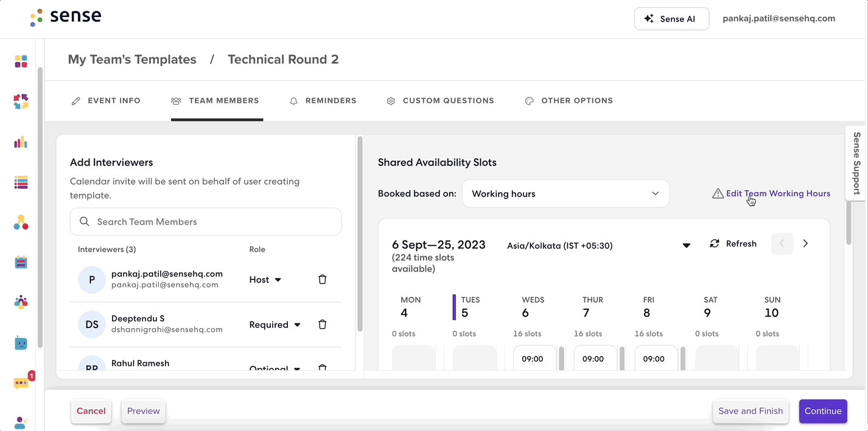The width and height of the screenshot is (868, 431).
Task: Select the 09:00 slot on Wednesday 6
Action: (534, 359)
